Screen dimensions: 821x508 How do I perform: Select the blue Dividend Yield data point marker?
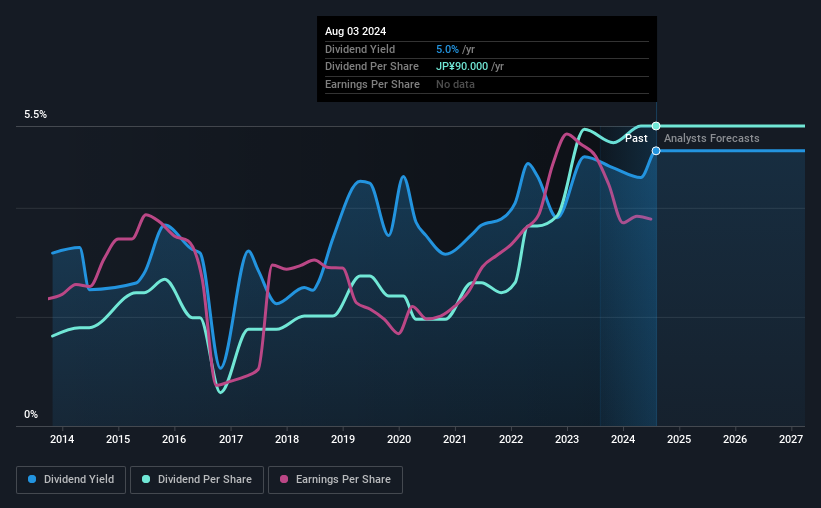coord(656,151)
